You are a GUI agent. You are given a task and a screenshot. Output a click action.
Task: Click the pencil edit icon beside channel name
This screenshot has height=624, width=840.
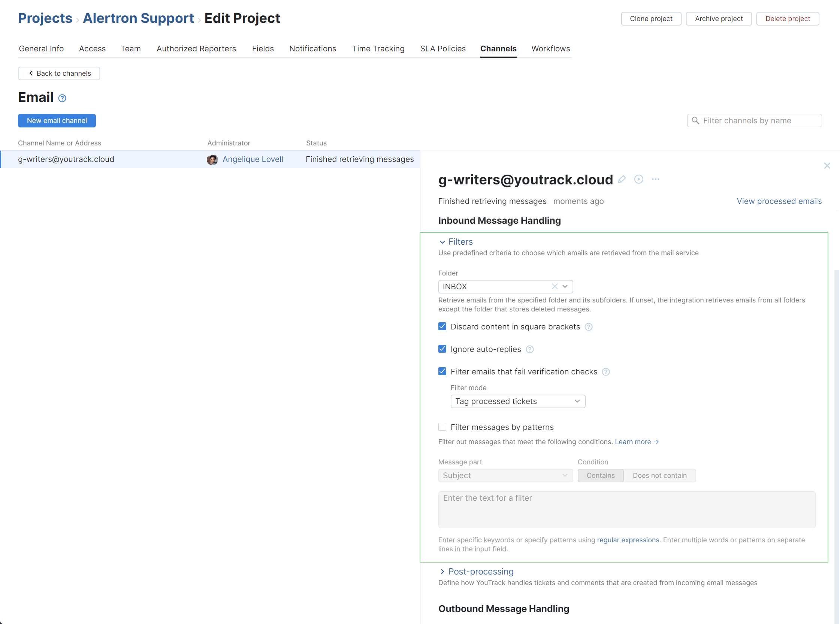coord(622,180)
